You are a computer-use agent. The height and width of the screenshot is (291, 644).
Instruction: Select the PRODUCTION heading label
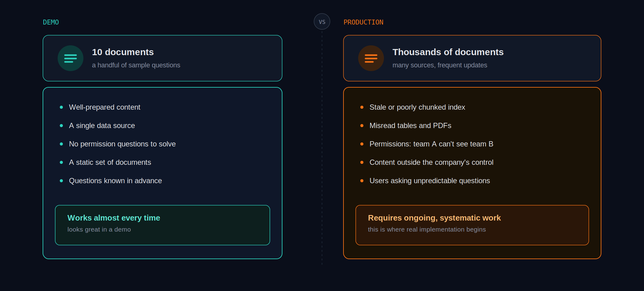tap(363, 22)
